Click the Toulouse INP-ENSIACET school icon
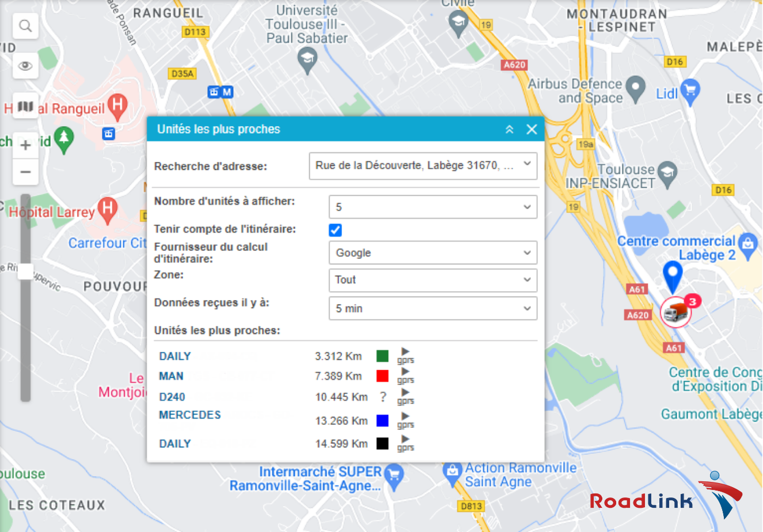Image resolution: width=763 pixels, height=532 pixels. click(x=667, y=175)
